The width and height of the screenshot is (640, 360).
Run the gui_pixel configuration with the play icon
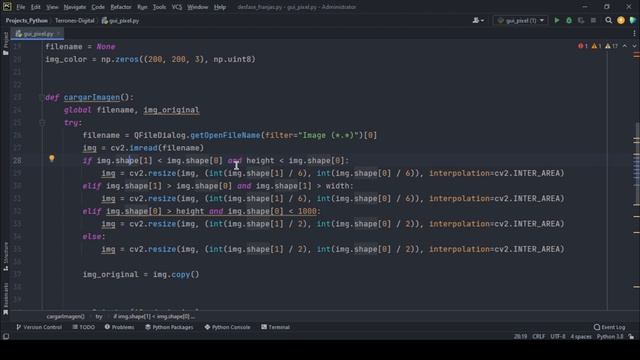pos(556,20)
